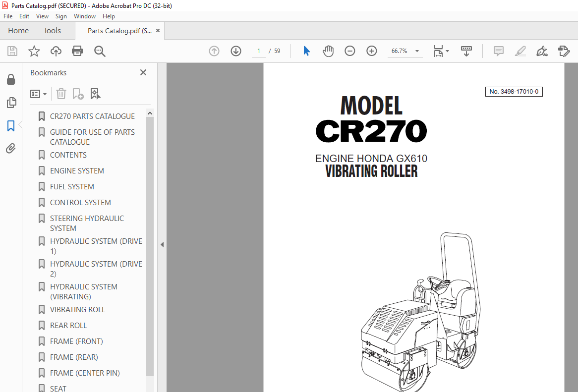This screenshot has height=392, width=578.
Task: Add a comment note icon
Action: point(498,51)
